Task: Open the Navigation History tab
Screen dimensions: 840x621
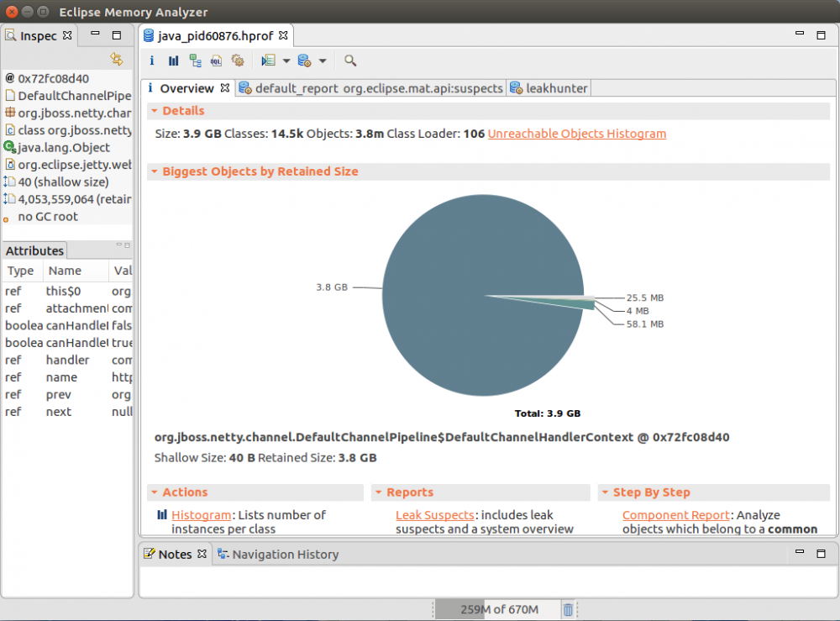Action: click(x=278, y=555)
